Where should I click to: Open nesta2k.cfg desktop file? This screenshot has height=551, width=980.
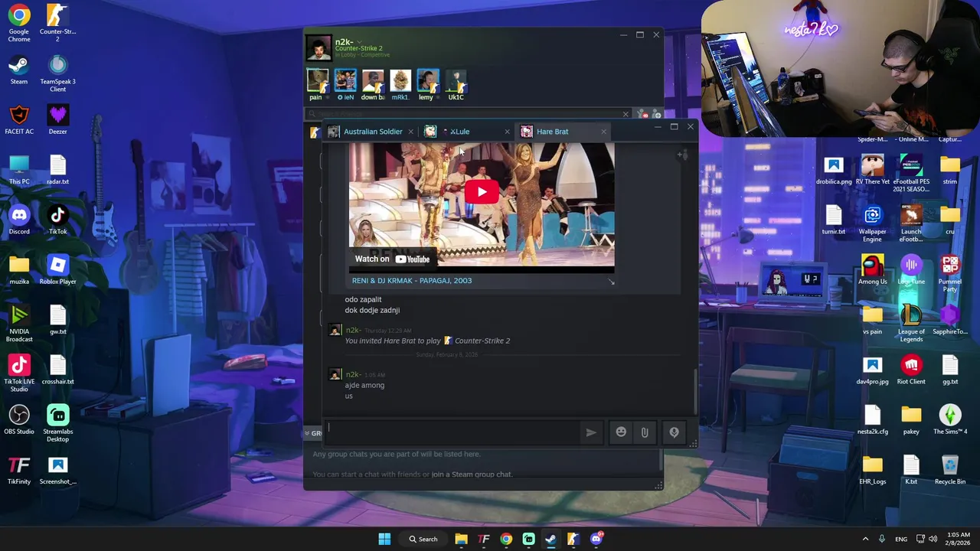click(x=872, y=420)
